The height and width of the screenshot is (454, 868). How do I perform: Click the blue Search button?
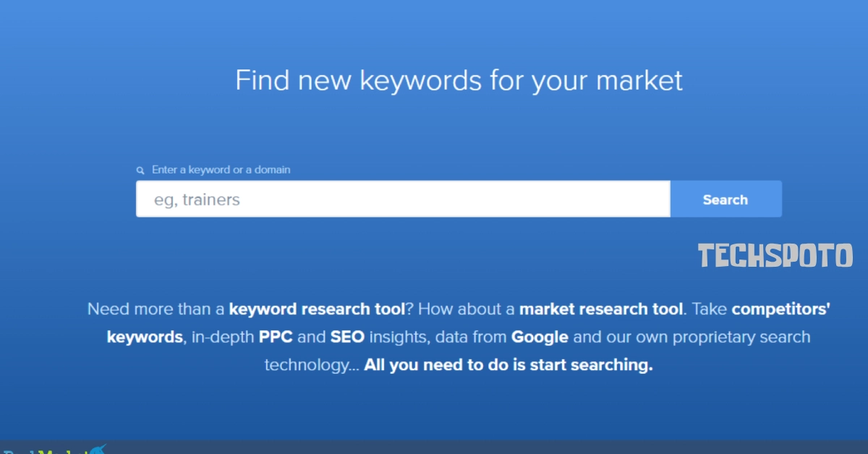726,200
